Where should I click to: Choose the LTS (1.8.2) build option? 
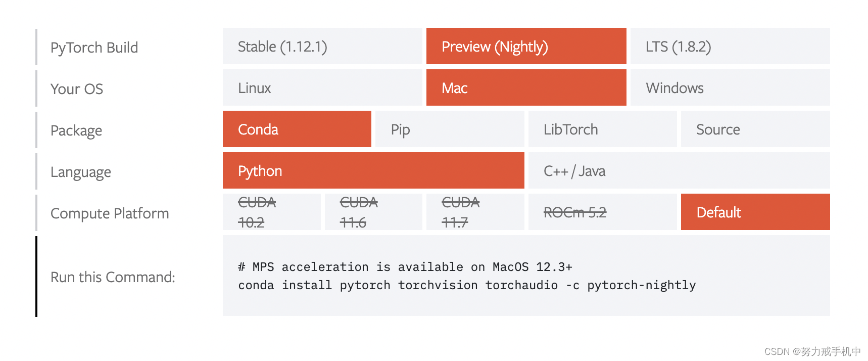click(x=729, y=46)
